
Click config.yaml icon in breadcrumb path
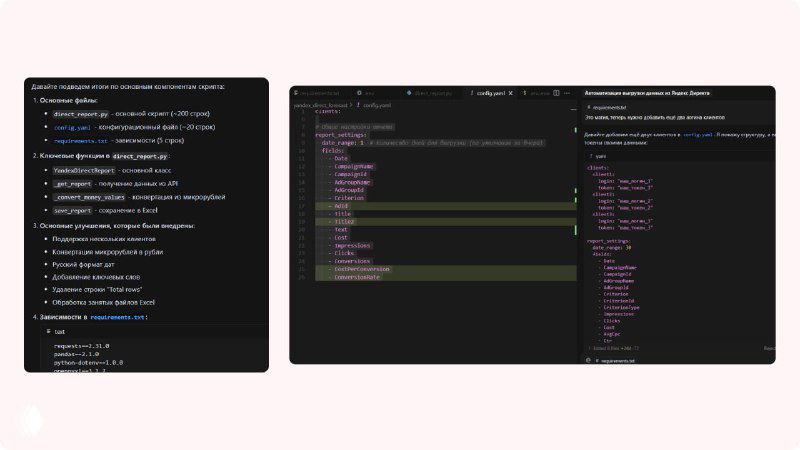357,104
